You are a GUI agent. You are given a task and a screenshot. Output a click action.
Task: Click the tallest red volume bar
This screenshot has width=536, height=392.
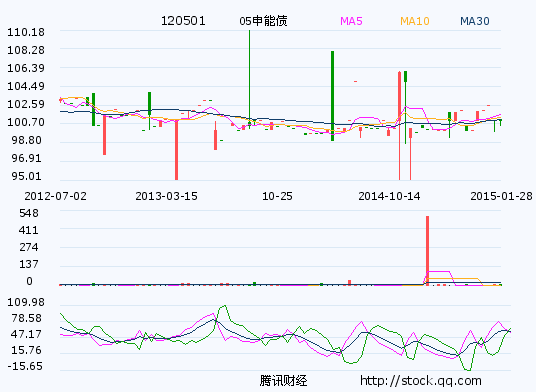click(427, 250)
